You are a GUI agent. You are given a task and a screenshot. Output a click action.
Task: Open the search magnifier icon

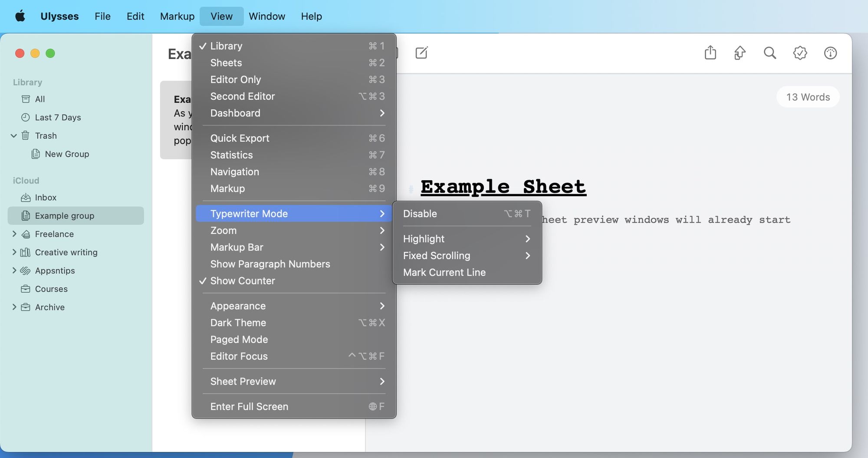pyautogui.click(x=769, y=53)
